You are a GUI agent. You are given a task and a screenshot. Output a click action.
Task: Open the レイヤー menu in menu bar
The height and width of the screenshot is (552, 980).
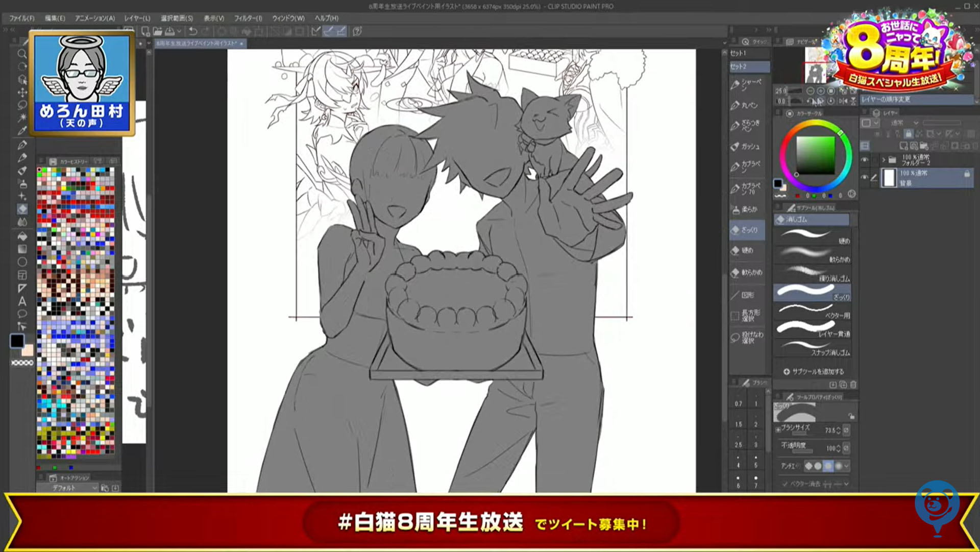137,18
